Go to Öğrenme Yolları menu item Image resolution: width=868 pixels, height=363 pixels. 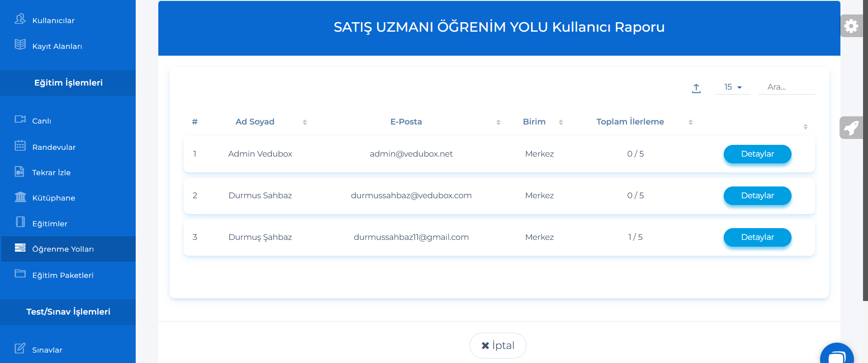tap(63, 249)
